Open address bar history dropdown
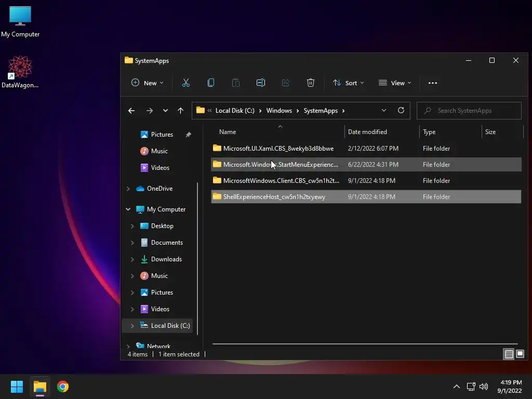Screen dimensions: 532x399 point(384,111)
